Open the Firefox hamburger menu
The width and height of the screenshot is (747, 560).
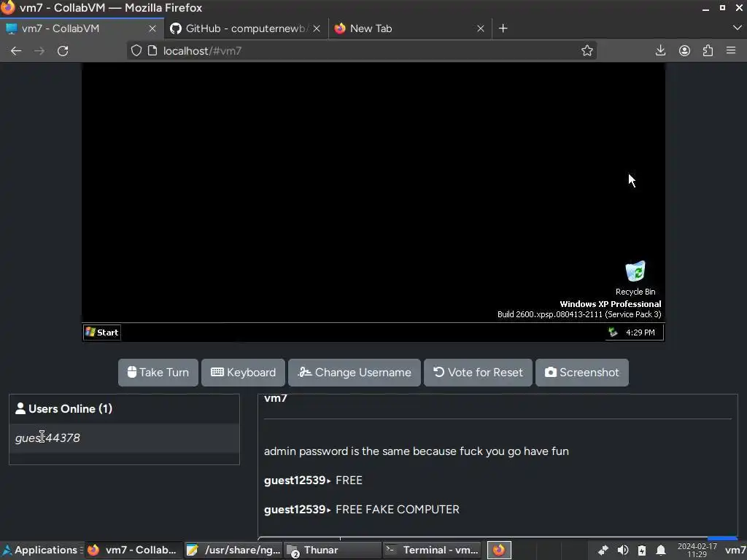pyautogui.click(x=731, y=50)
